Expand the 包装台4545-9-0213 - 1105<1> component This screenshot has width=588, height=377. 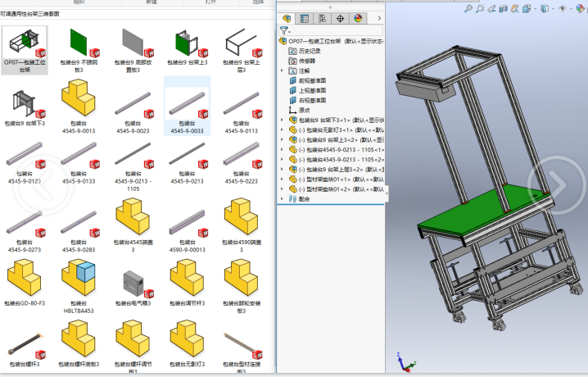[282, 149]
